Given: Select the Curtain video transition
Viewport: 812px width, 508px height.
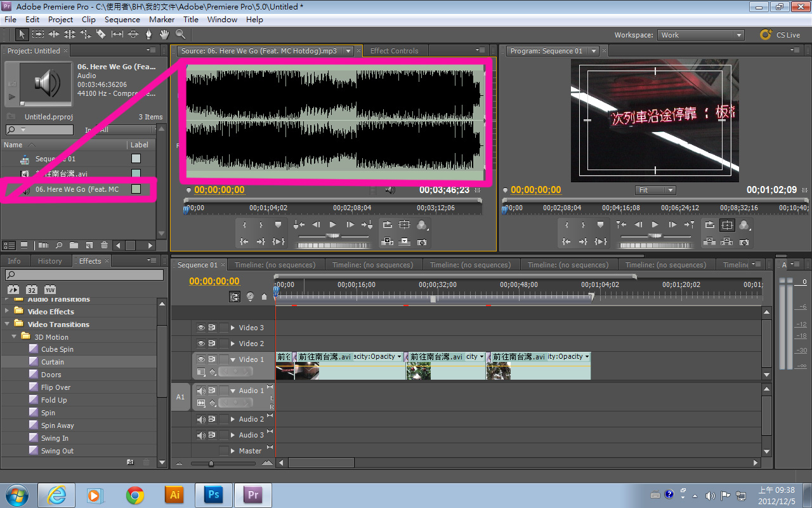Looking at the screenshot, I should [53, 362].
